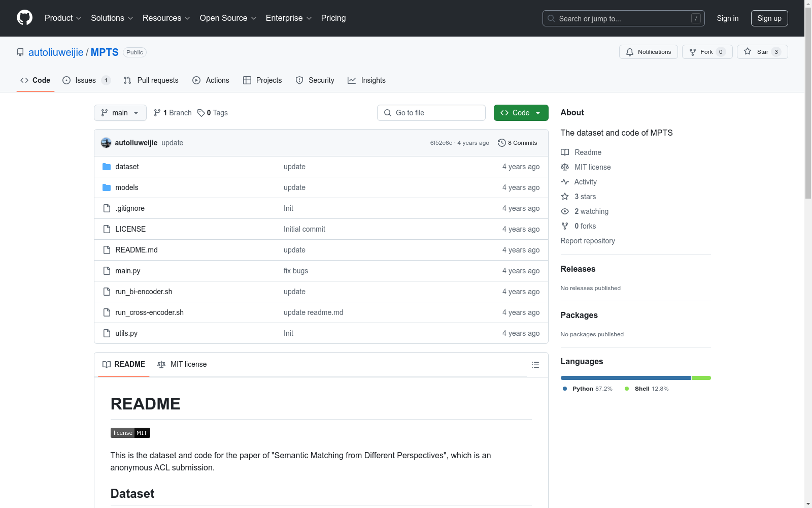Open the 'fix bugs' commit message
The image size is (812, 508).
(x=296, y=271)
